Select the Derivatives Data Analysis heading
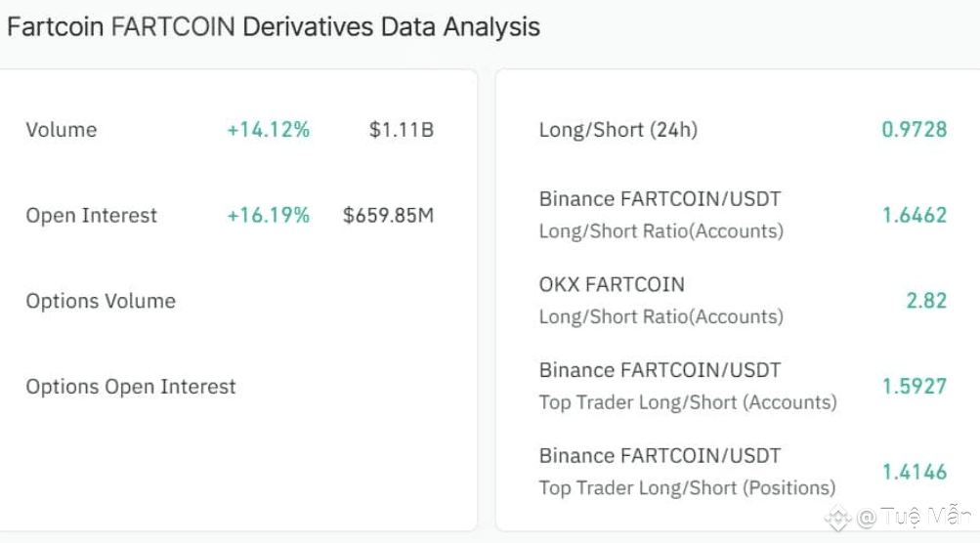Viewport: 980px width, 543px height. pos(274,26)
